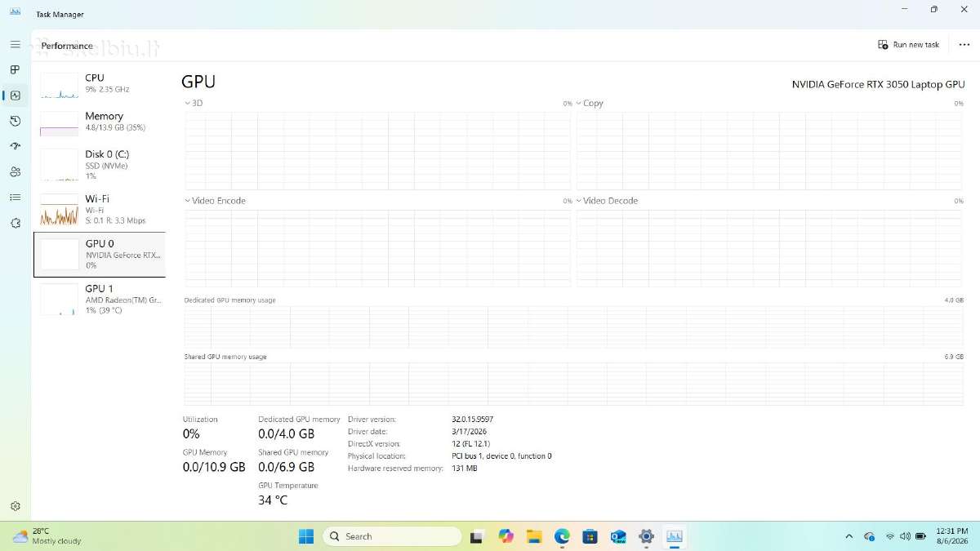Open Microsoft Store from the taskbar

tap(590, 536)
